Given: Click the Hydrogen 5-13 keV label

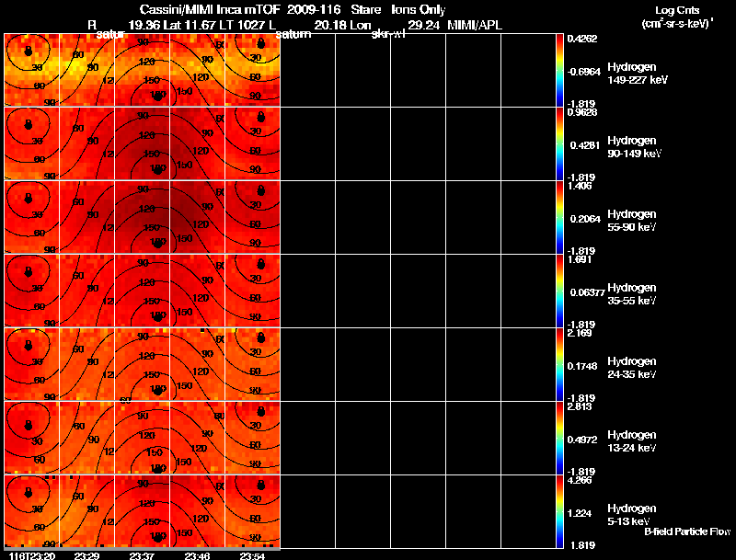Looking at the screenshot, I should coord(632,515).
